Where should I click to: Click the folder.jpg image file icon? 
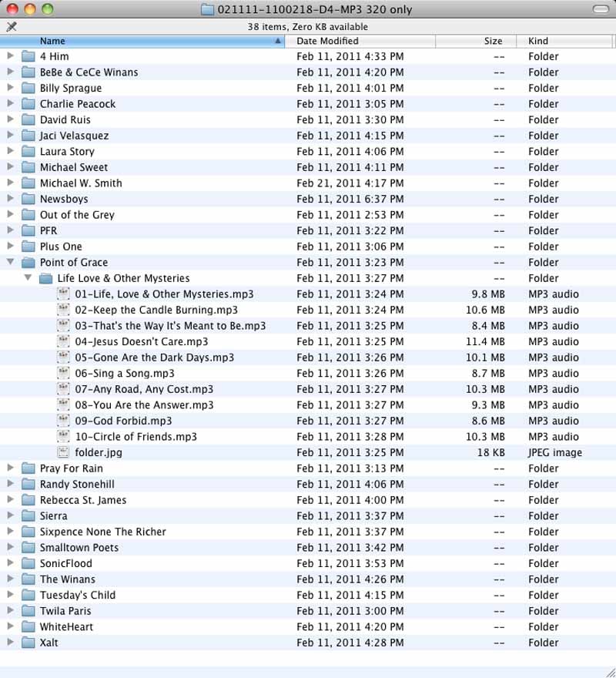(x=63, y=453)
